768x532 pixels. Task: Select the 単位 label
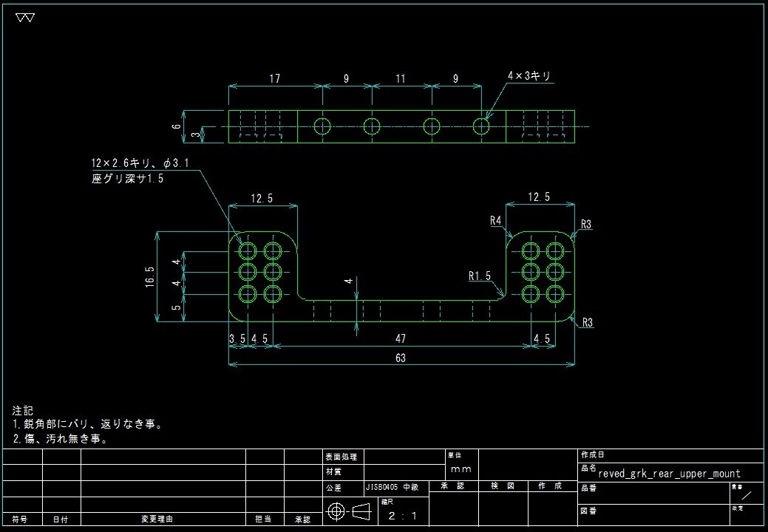point(455,455)
